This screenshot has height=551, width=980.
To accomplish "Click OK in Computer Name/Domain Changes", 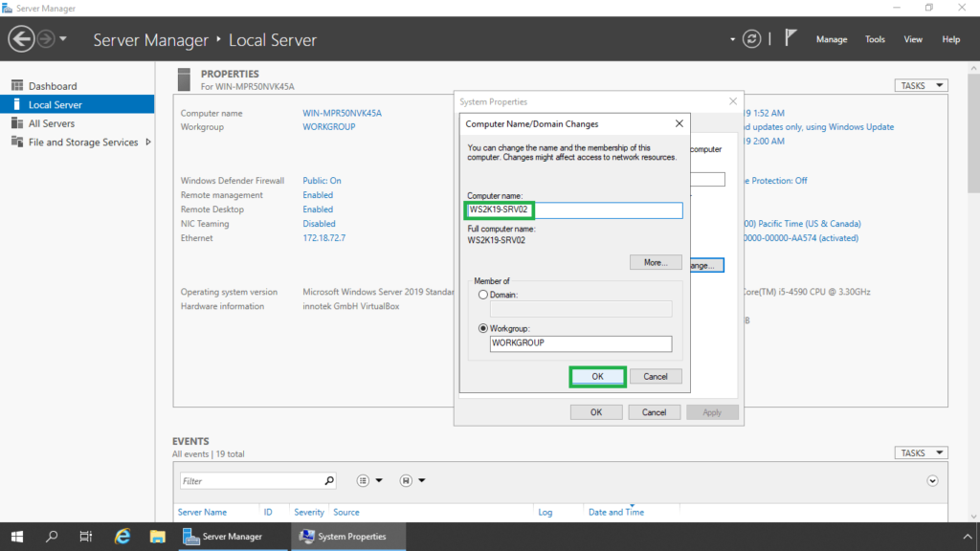I will coord(597,377).
